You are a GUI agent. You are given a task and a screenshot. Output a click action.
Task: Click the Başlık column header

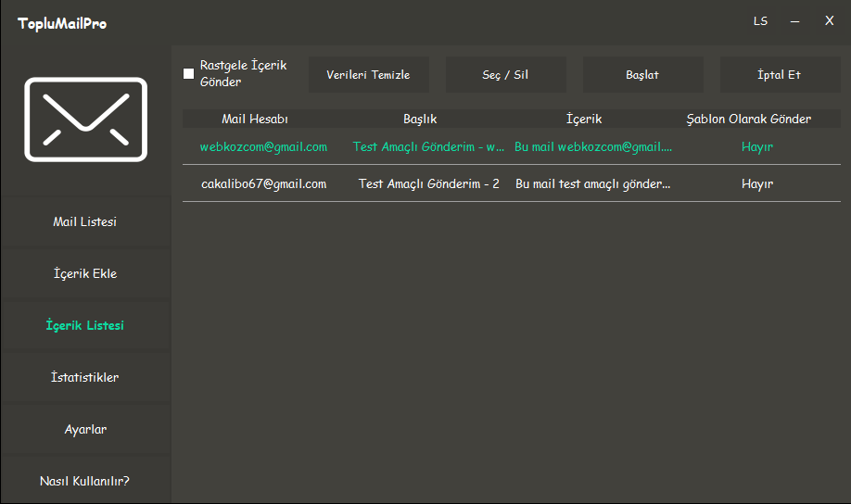point(420,120)
